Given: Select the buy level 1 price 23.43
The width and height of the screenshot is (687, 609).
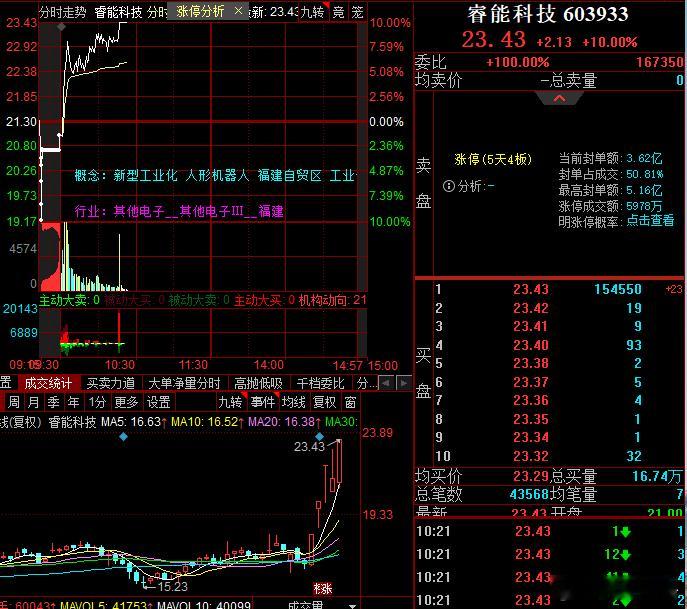Looking at the screenshot, I should click(531, 289).
